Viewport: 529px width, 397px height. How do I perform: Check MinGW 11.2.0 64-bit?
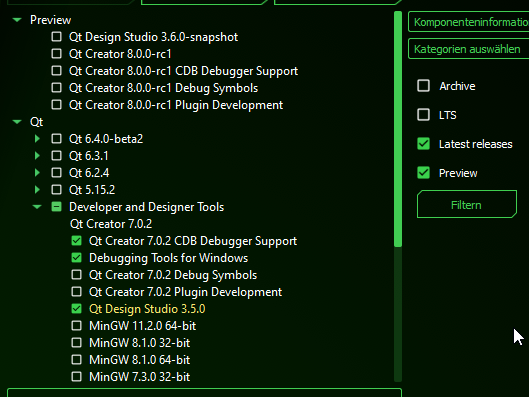click(77, 326)
